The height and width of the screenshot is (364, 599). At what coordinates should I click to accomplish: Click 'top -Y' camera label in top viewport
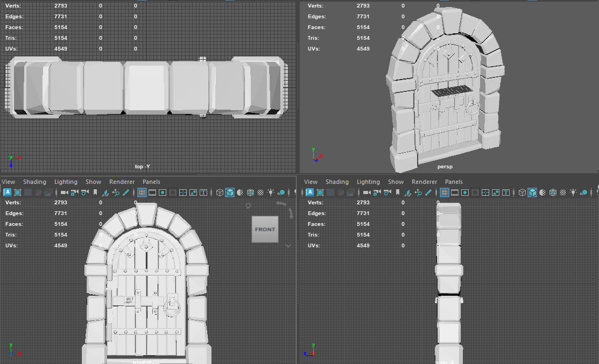pos(143,167)
